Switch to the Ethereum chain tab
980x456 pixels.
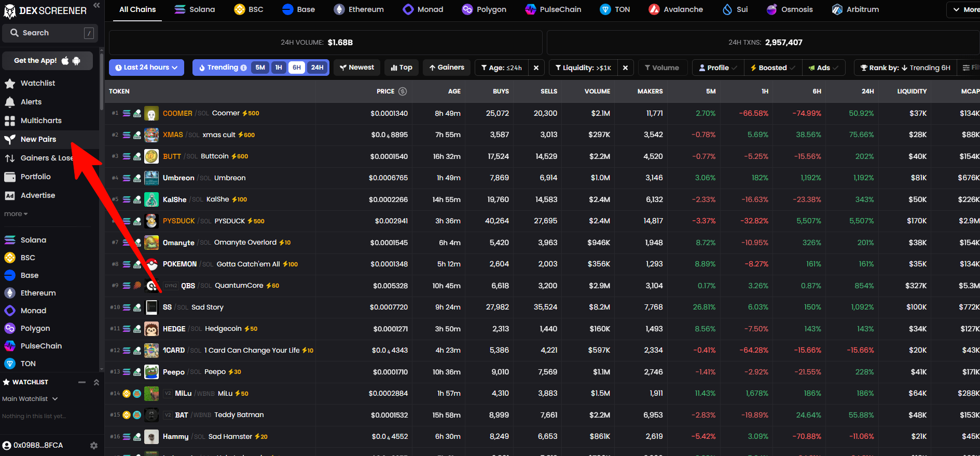tap(359, 9)
